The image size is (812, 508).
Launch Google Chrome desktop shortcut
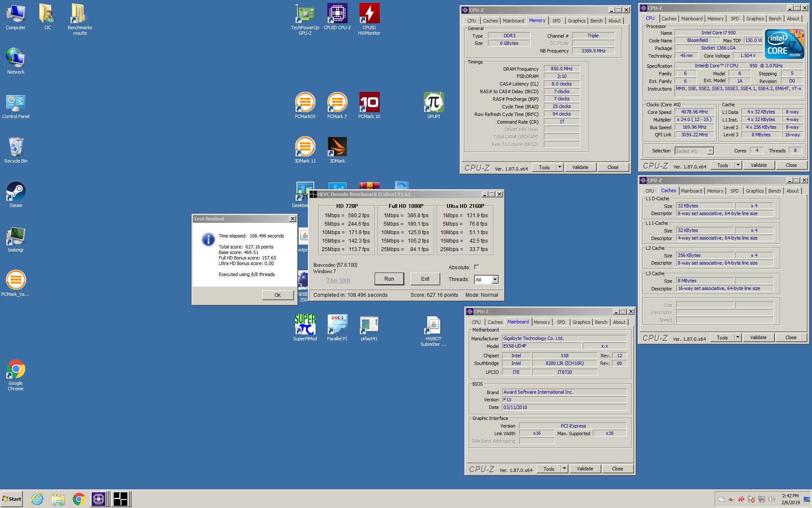(16, 375)
